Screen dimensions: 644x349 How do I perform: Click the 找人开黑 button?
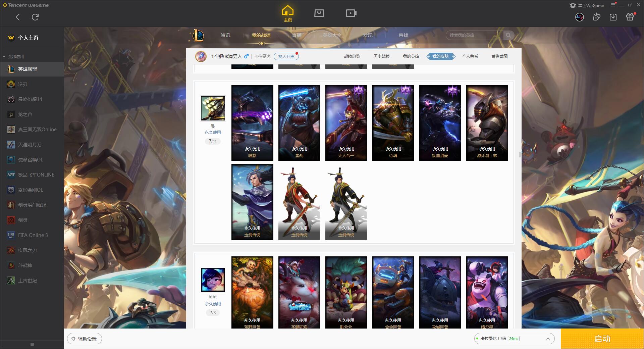[286, 56]
